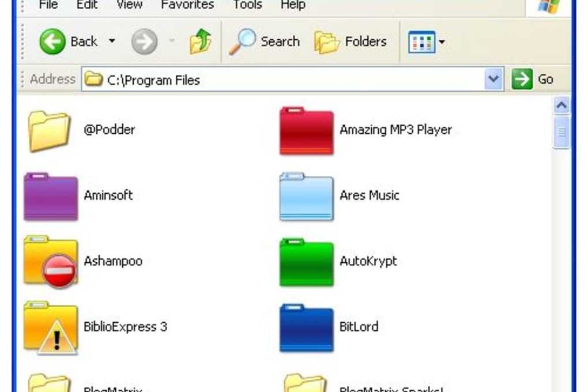
Task: Expand the Address bar dropdown list
Action: pyautogui.click(x=493, y=79)
